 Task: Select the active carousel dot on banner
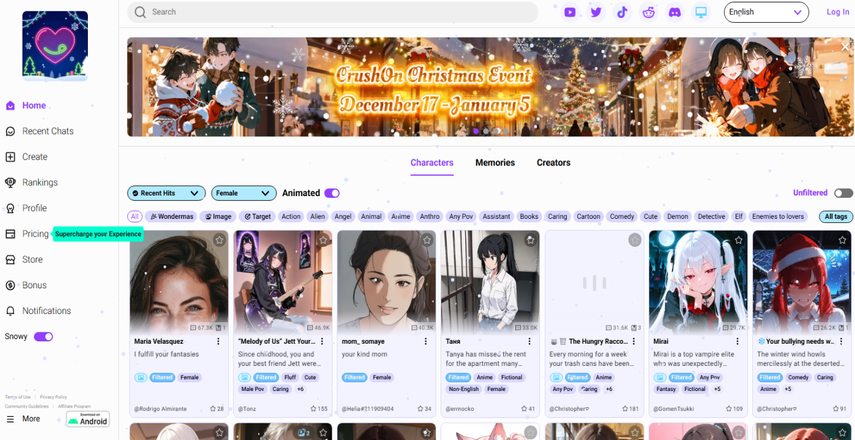point(476,131)
